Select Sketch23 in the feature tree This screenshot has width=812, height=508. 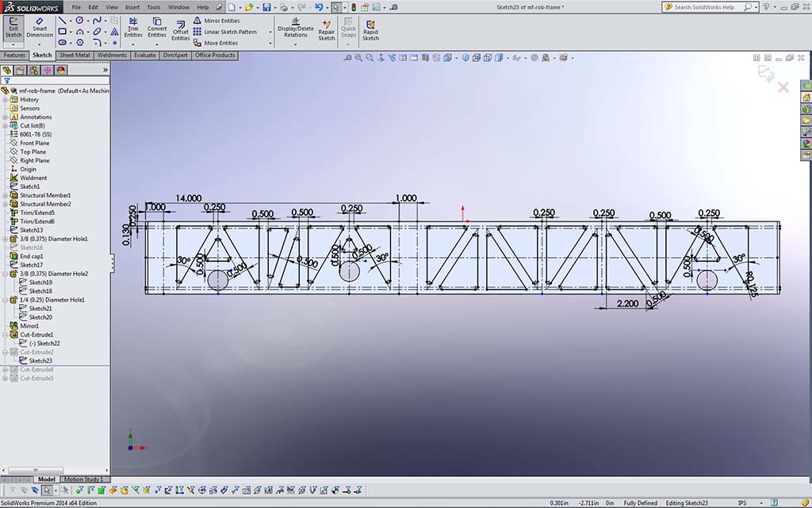40,361
